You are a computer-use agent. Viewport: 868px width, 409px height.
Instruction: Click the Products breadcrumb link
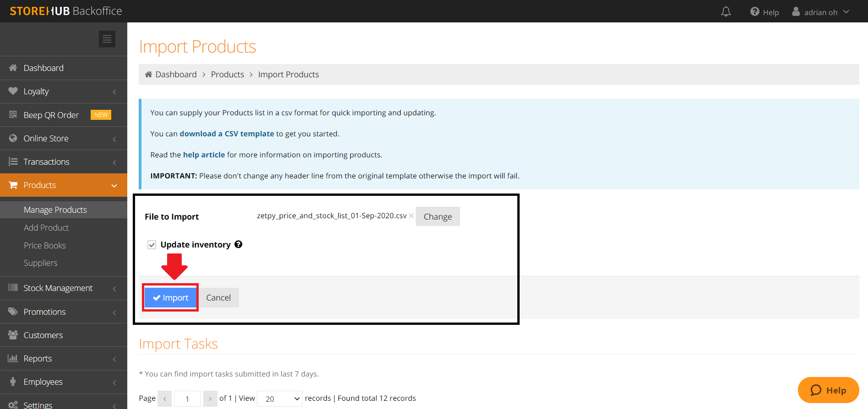(227, 75)
